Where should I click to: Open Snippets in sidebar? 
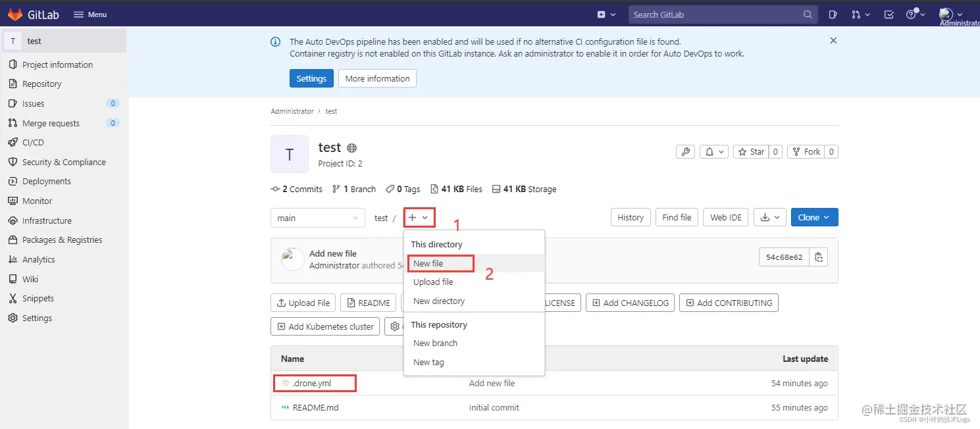[38, 298]
